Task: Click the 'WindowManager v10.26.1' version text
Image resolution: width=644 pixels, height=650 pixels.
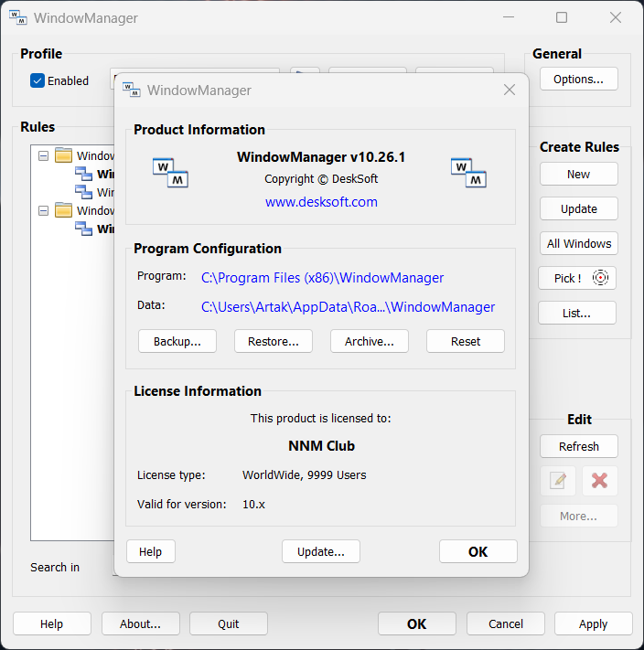Action: tap(321, 157)
